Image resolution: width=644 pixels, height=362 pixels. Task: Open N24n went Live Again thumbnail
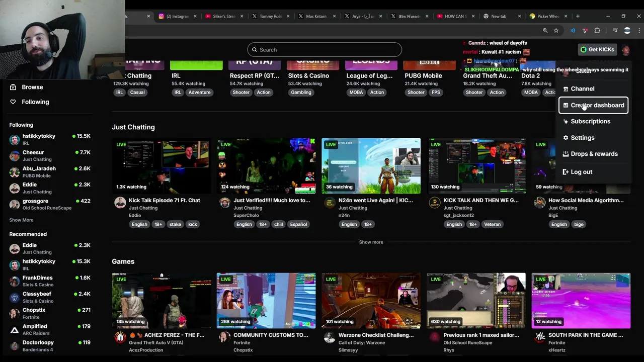pyautogui.click(x=371, y=166)
